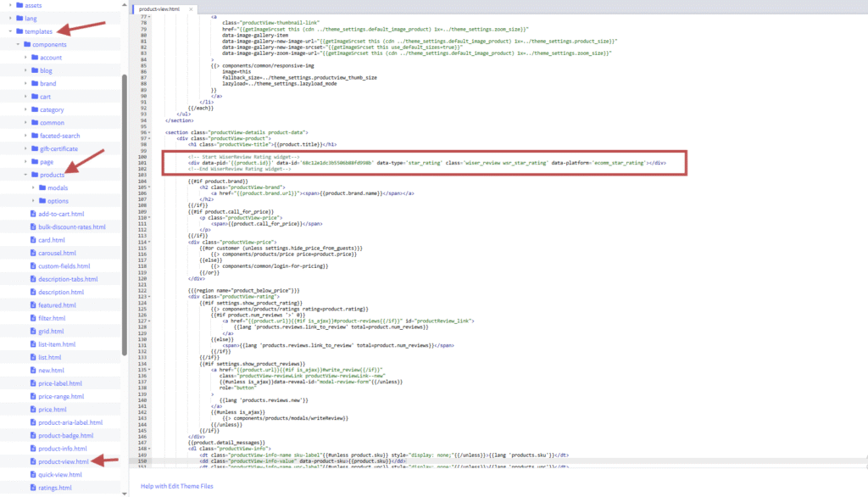The height and width of the screenshot is (497, 868).
Task: Open quick-view.html from the file tree
Action: [x=62, y=475]
